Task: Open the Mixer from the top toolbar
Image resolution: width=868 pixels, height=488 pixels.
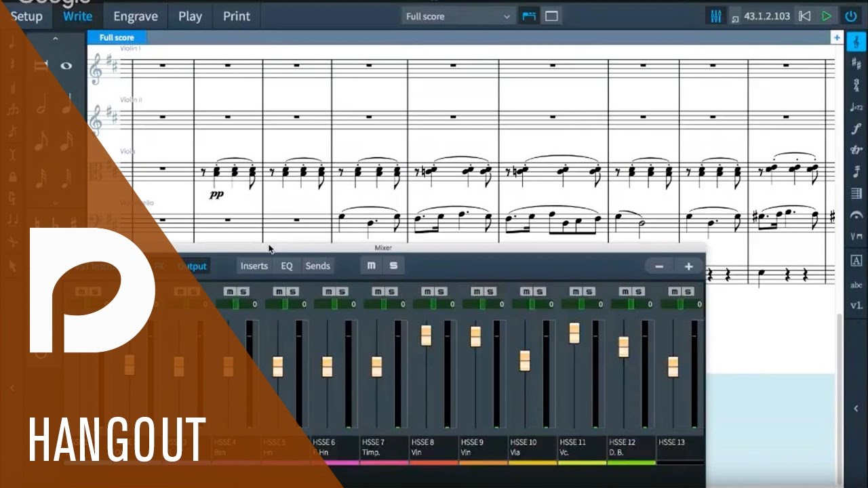Action: [715, 16]
